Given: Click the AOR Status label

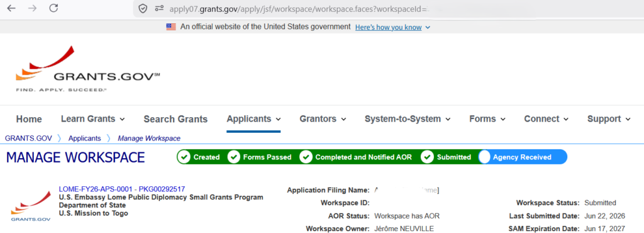Looking at the screenshot, I should point(348,216).
